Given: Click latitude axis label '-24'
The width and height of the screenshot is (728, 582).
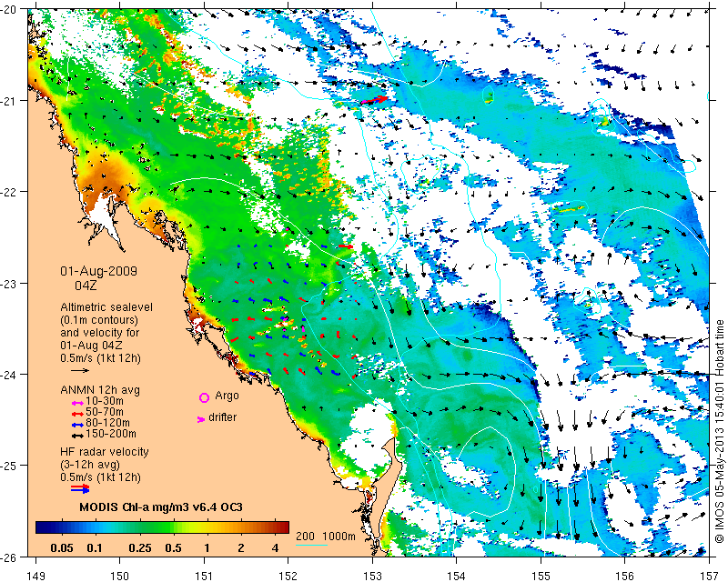Looking at the screenshot, I should (8, 374).
